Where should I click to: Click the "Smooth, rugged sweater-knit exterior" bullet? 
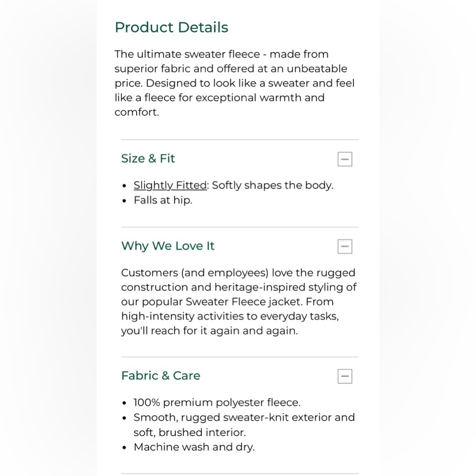coord(244,417)
